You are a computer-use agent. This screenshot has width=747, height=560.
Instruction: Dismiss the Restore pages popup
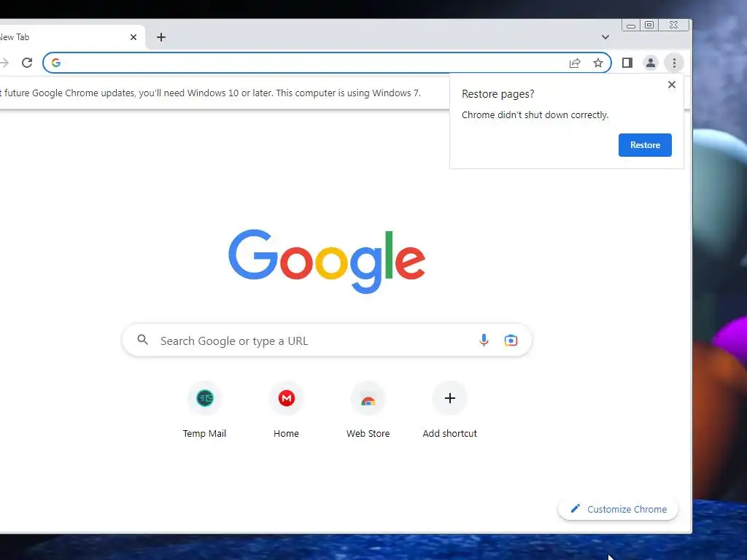[672, 85]
